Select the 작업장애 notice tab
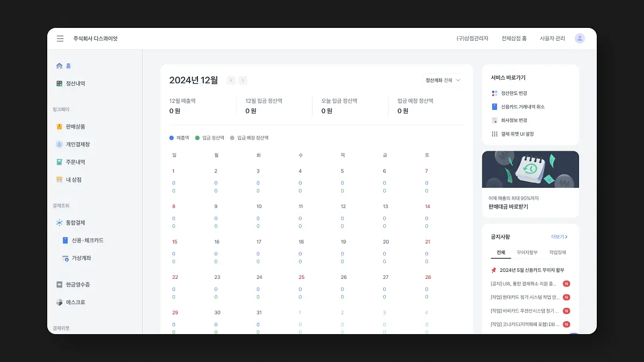The height and width of the screenshot is (362, 644). [557, 253]
